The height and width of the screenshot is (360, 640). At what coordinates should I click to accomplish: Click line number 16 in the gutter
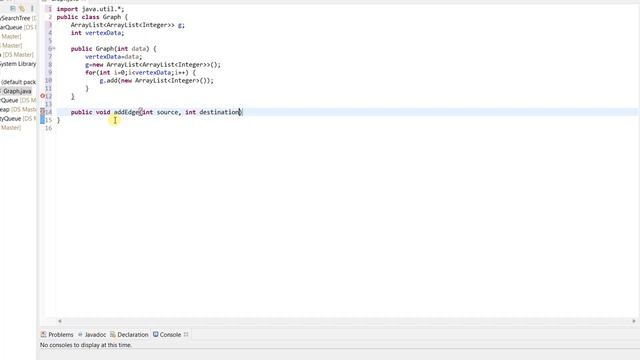[49, 128]
